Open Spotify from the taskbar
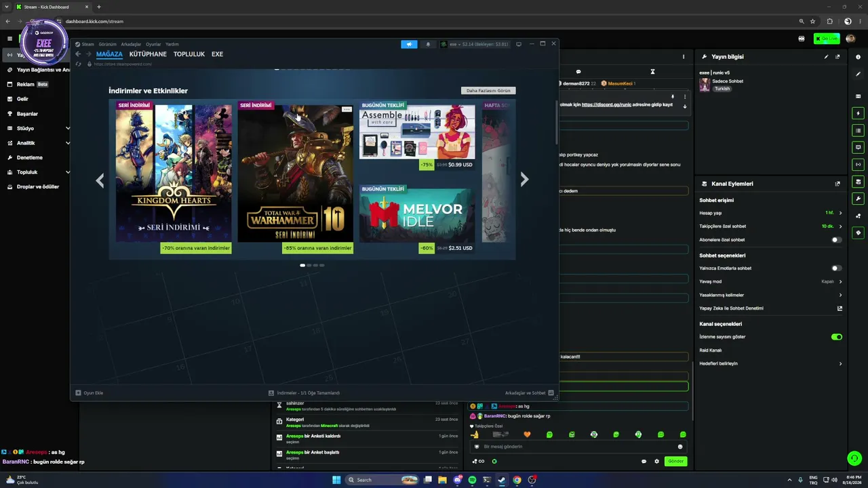Viewport: 868px width, 488px height. point(472,480)
